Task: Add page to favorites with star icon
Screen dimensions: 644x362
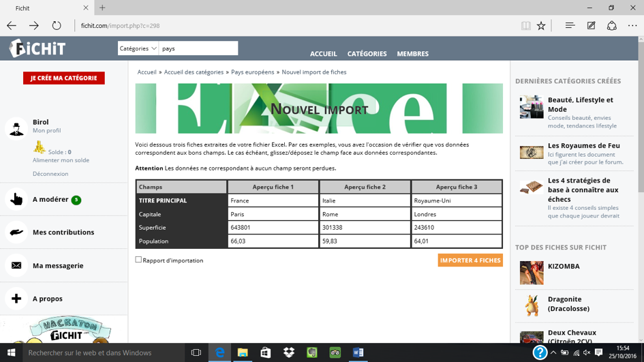Action: click(x=541, y=26)
